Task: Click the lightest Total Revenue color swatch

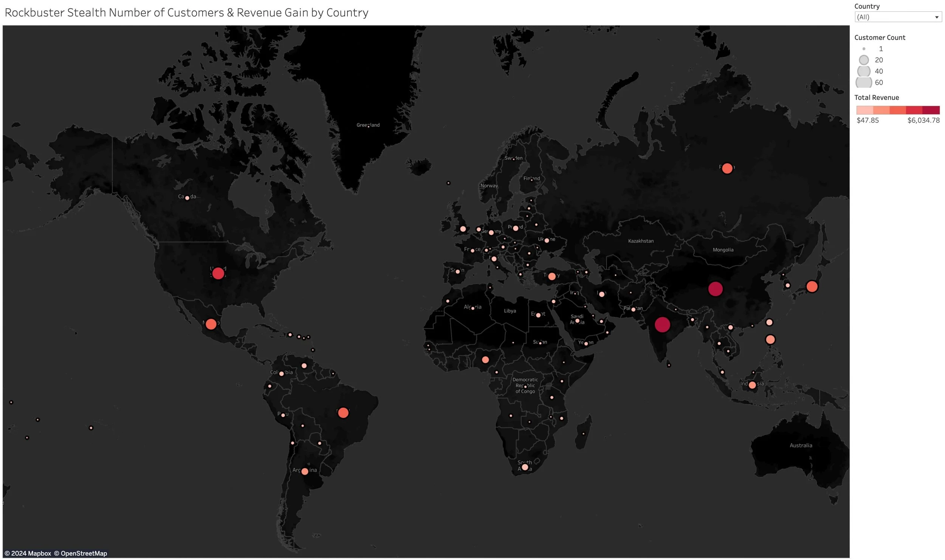Action: pos(864,110)
